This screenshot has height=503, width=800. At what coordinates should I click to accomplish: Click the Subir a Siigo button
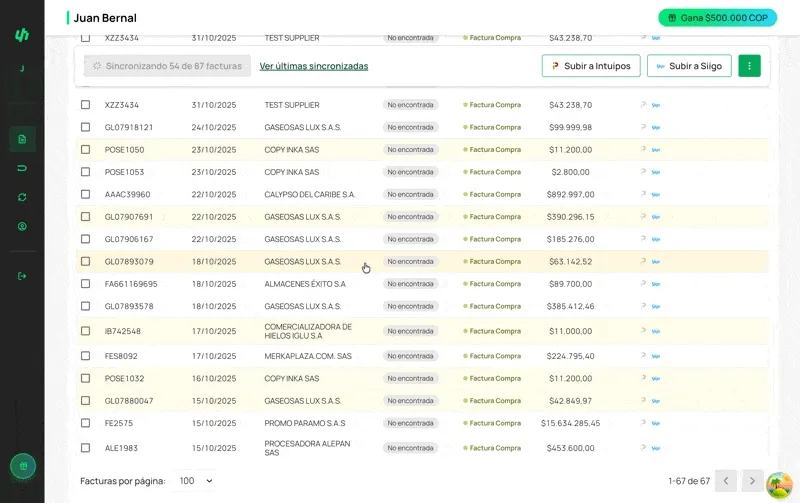689,66
